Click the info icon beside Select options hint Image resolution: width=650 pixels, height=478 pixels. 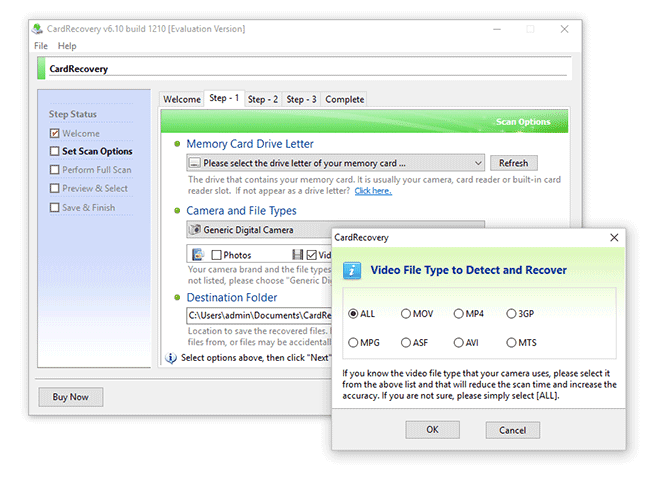[x=171, y=357]
